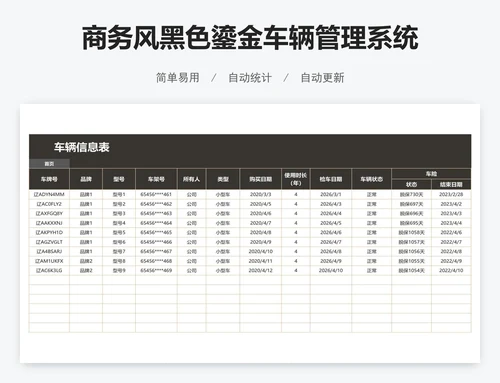Select model cell 型号1

(x=119, y=194)
